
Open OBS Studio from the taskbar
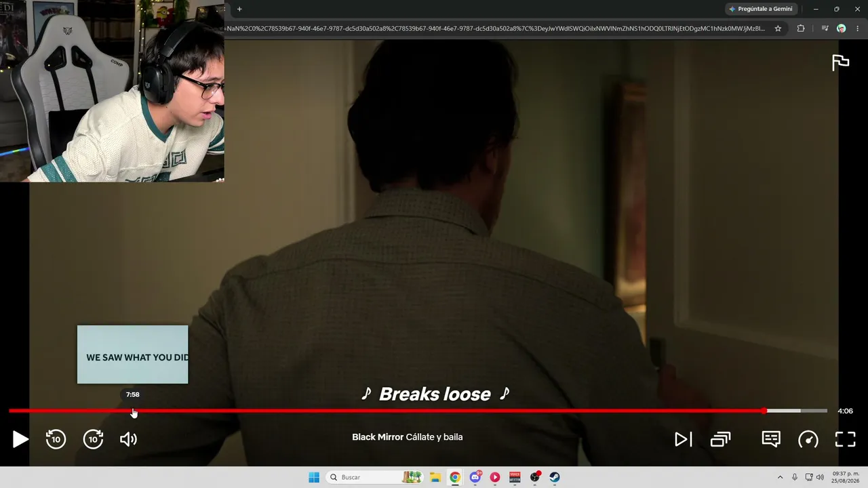(535, 477)
